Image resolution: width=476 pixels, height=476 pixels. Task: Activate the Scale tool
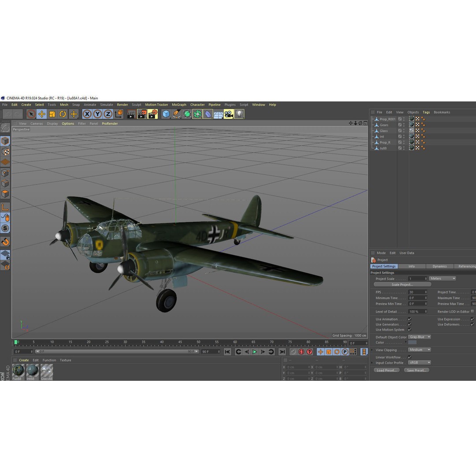tap(52, 114)
